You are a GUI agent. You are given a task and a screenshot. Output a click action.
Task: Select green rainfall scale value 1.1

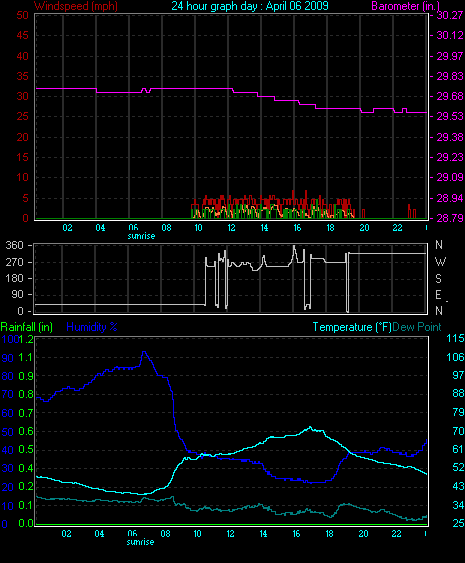tap(25, 357)
